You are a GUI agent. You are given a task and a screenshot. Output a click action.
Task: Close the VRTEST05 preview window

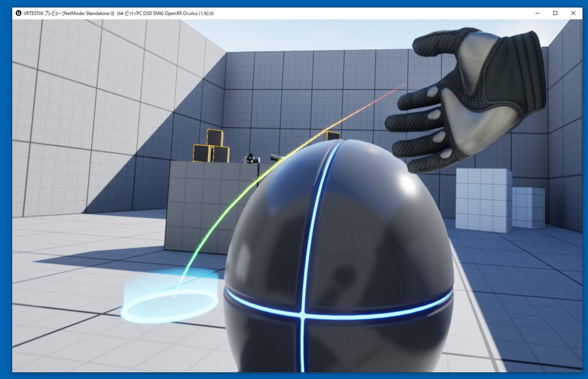(573, 13)
